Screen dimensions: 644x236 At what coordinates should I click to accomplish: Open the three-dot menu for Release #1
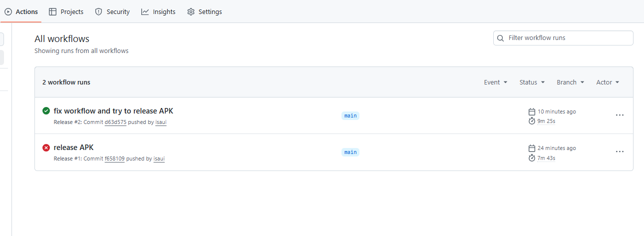coord(620,151)
